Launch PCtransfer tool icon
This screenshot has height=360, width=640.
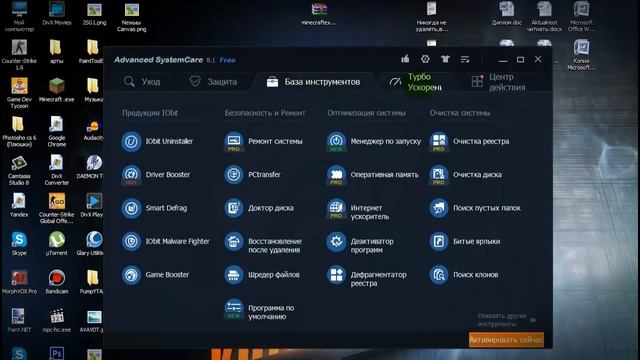[x=234, y=175]
